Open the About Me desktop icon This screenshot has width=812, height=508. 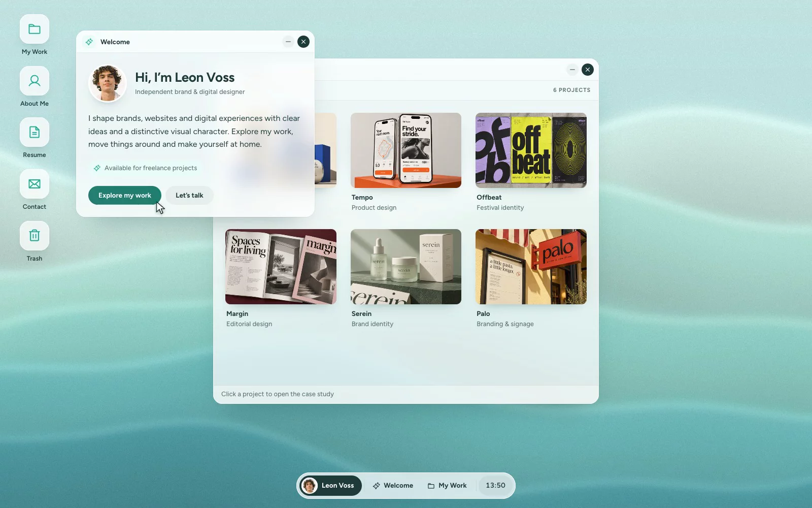pyautogui.click(x=35, y=81)
